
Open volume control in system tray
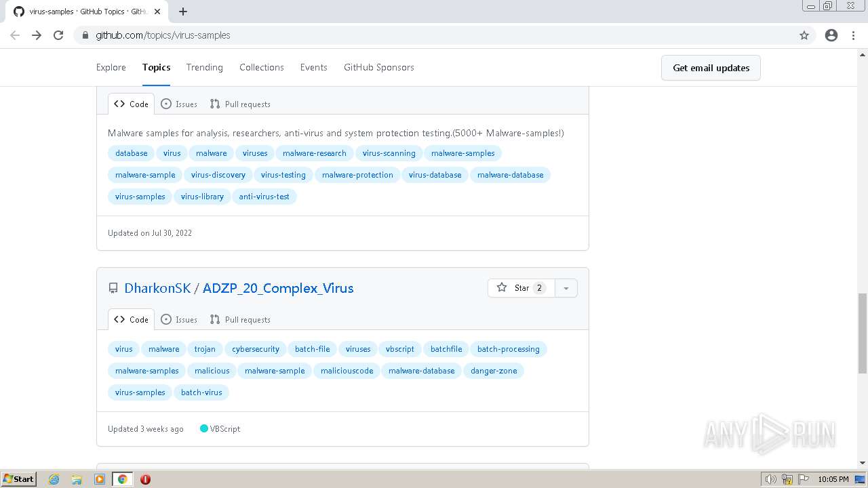click(770, 479)
